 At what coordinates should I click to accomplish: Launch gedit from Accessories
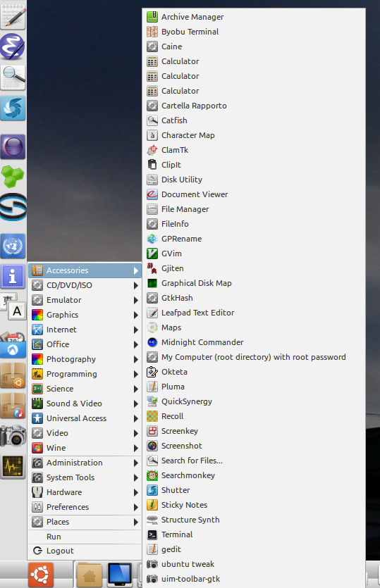tap(254, 549)
